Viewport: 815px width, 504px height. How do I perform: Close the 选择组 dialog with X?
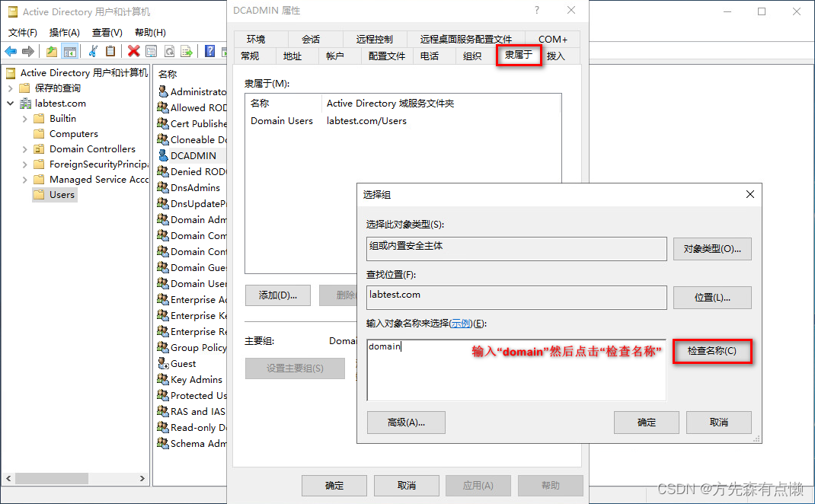point(750,194)
